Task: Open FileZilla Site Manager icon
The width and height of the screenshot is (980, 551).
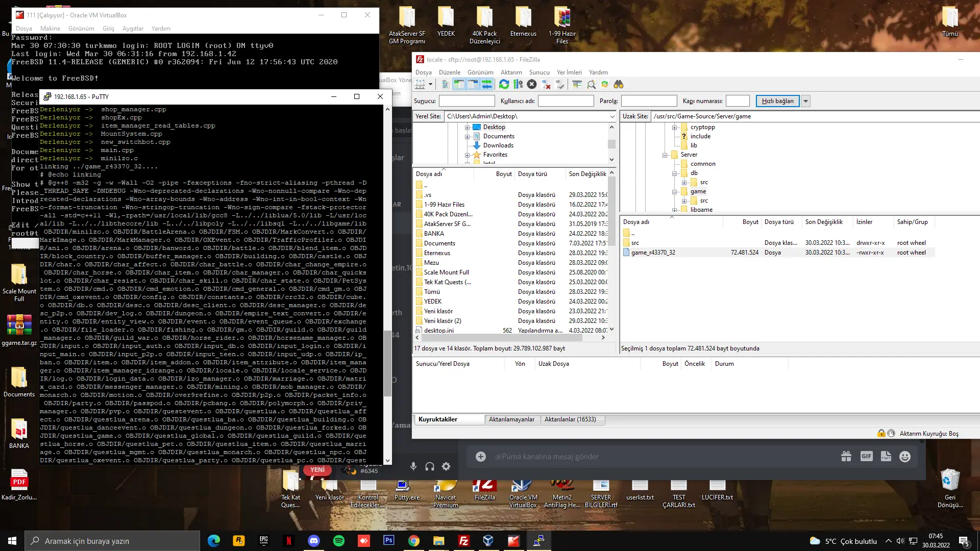Action: coord(420,84)
